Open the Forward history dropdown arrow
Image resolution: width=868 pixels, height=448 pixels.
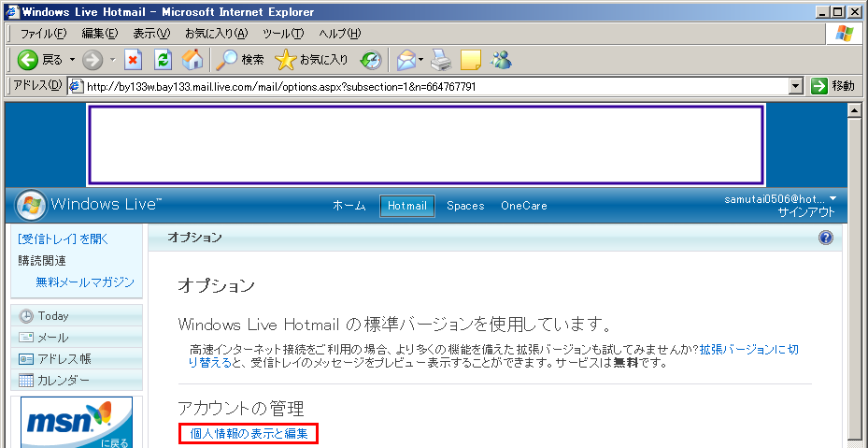coord(112,60)
